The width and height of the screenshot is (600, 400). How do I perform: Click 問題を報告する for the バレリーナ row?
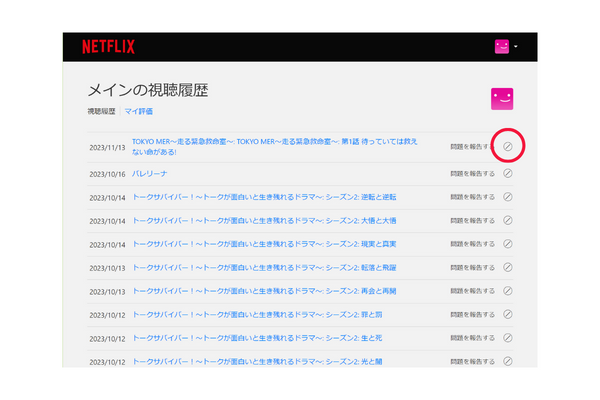(x=472, y=174)
